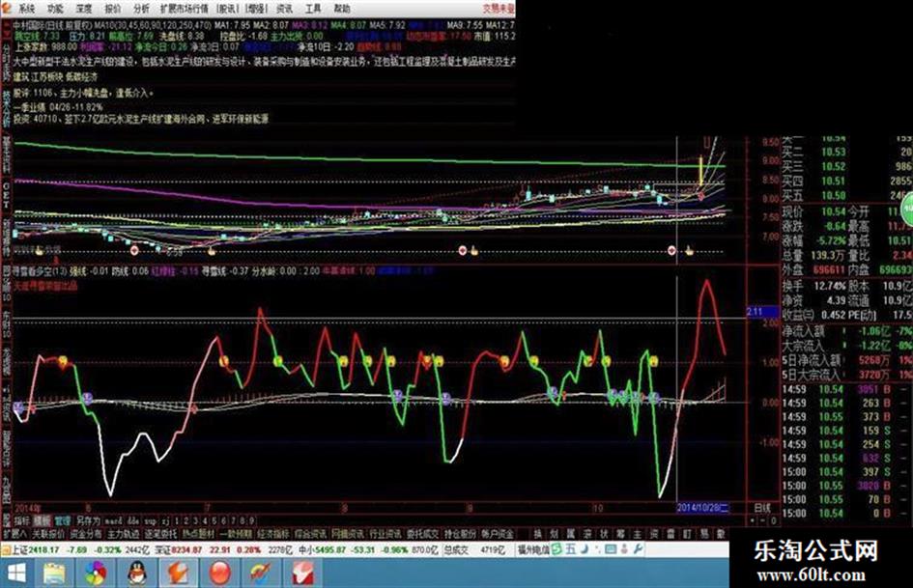Viewport: 913px width, 588px height.
Task: Open the chart-arrow taskbar app icon
Action: click(262, 574)
